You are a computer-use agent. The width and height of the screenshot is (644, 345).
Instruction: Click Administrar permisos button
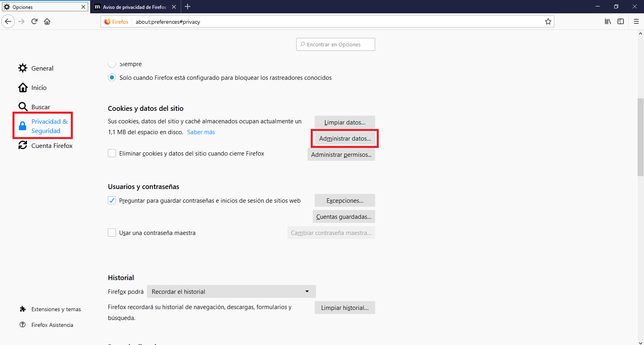click(x=341, y=154)
